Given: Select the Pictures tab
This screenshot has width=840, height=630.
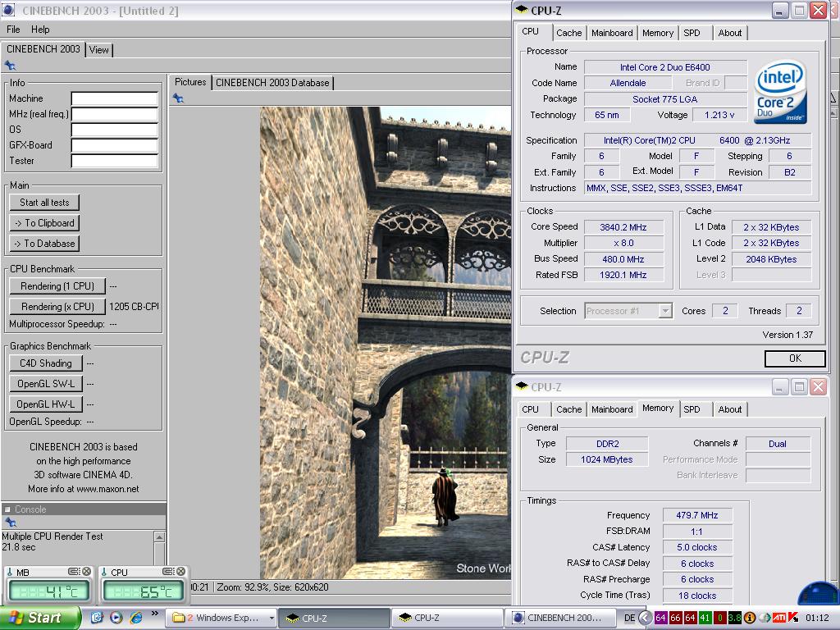Looking at the screenshot, I should pos(190,82).
